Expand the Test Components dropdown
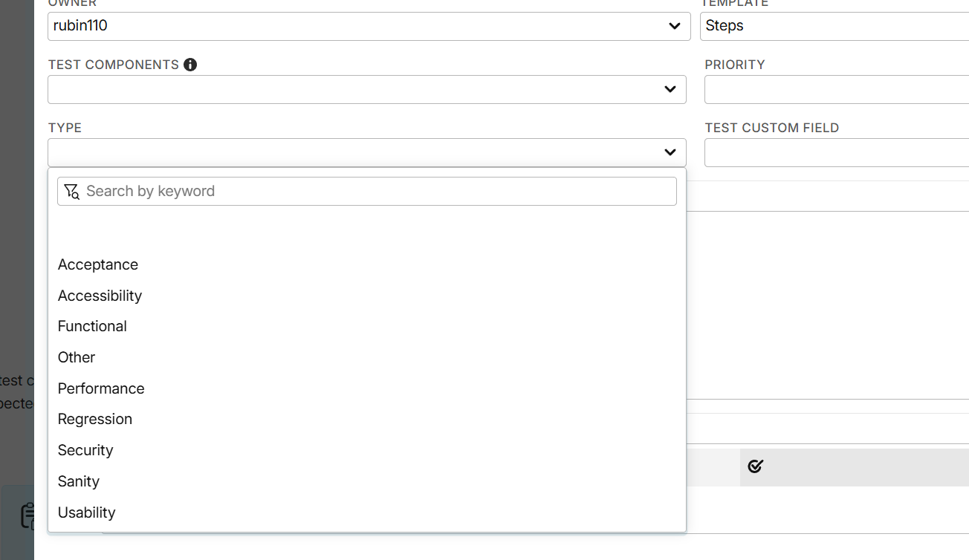969x560 pixels. point(366,90)
